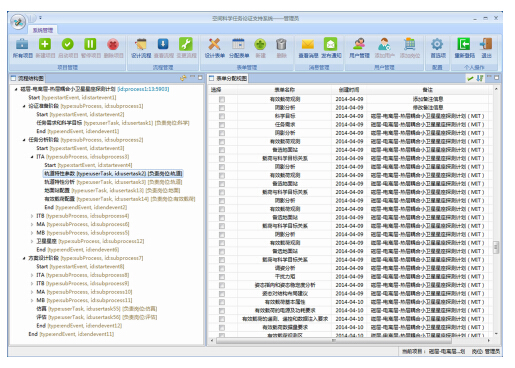Screen dimensions: 515x368
Task: Click the 创建时间 column header
Action: 349,90
